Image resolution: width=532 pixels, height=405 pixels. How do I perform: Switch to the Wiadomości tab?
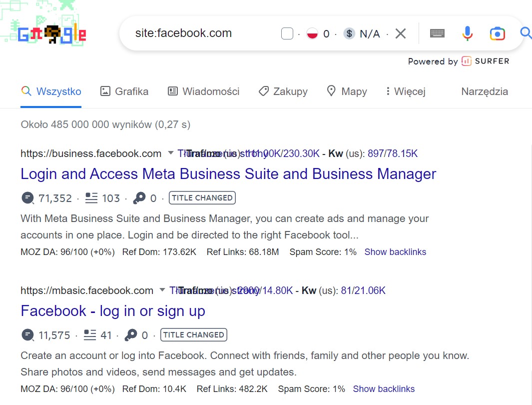tap(203, 91)
